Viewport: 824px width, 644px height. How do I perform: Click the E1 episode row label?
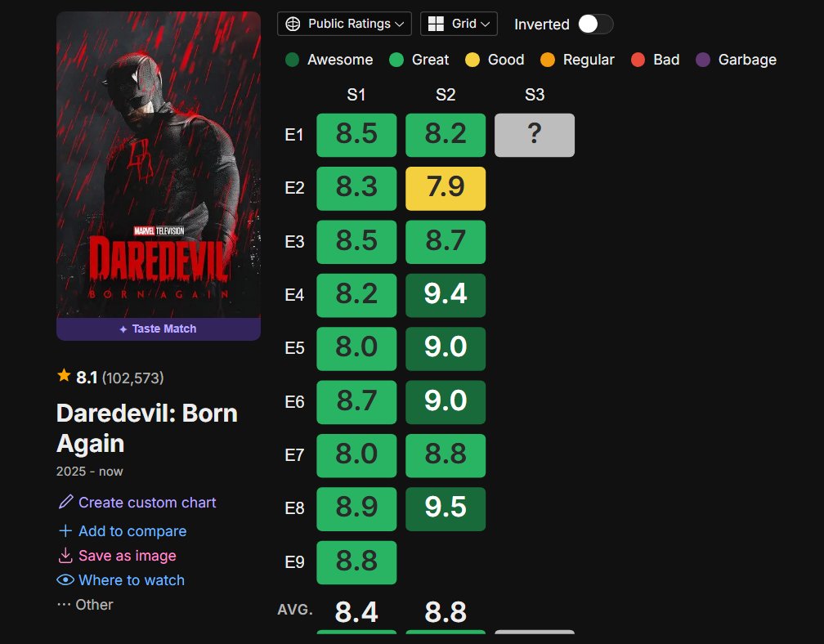tap(294, 135)
